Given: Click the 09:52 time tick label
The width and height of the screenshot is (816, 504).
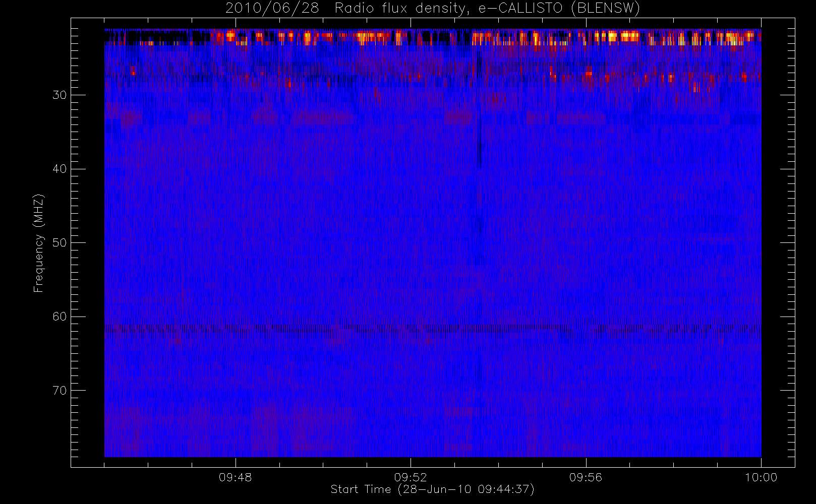Looking at the screenshot, I should click(411, 477).
